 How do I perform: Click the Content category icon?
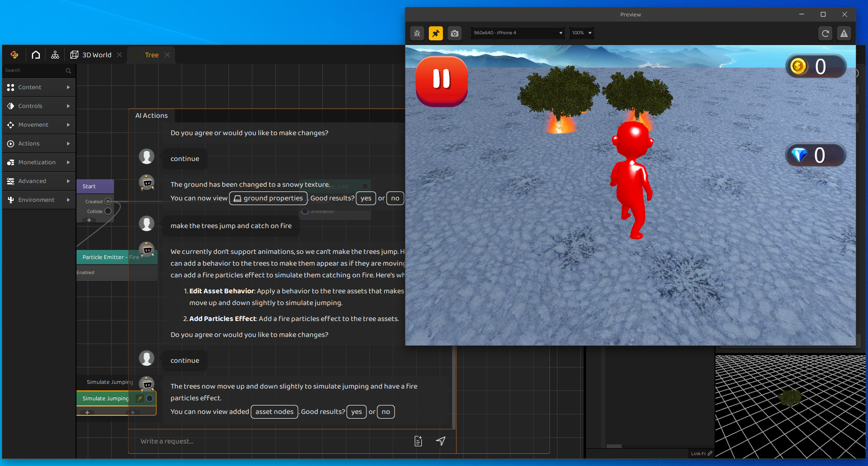pos(11,87)
